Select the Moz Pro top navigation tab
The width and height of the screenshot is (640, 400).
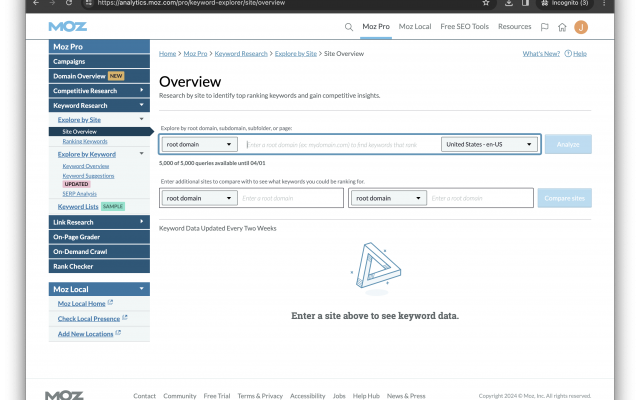[x=376, y=27]
